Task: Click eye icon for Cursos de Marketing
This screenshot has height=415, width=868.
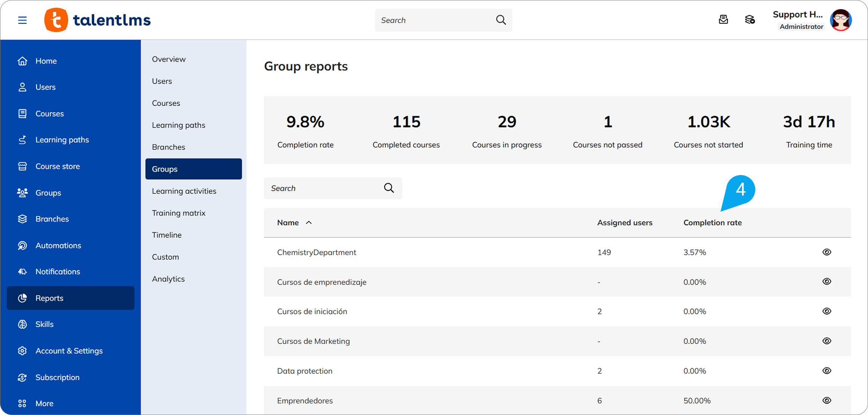Action: click(827, 341)
